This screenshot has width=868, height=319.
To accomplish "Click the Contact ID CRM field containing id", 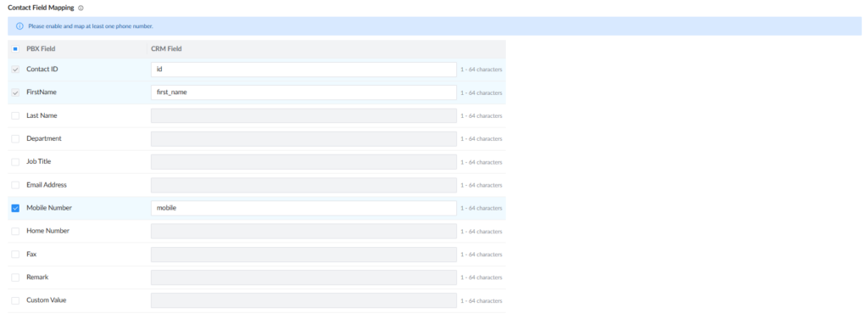I will [x=303, y=70].
